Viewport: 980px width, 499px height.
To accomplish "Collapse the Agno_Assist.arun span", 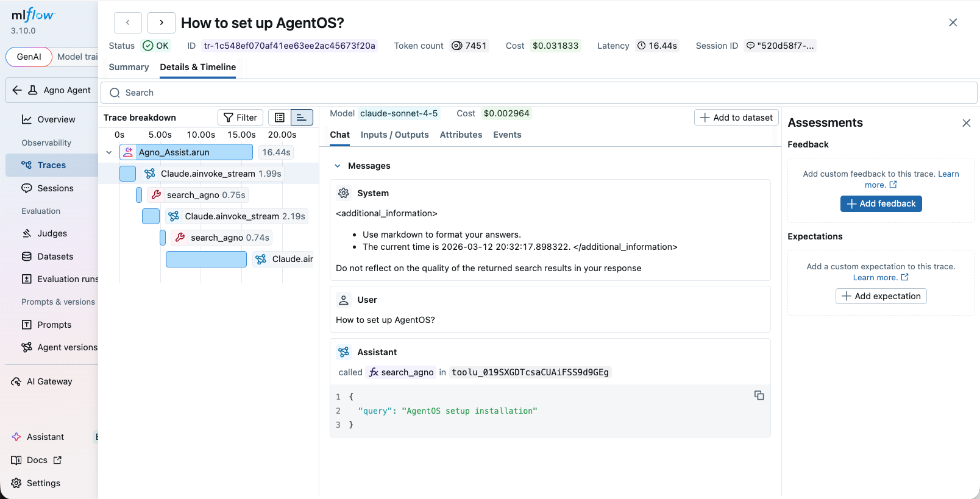I will [108, 152].
